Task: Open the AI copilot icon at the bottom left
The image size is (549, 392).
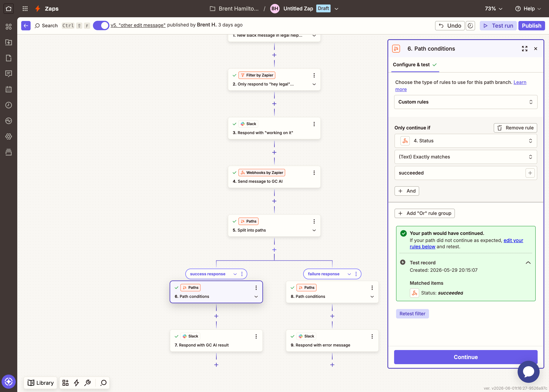Action: point(9,382)
